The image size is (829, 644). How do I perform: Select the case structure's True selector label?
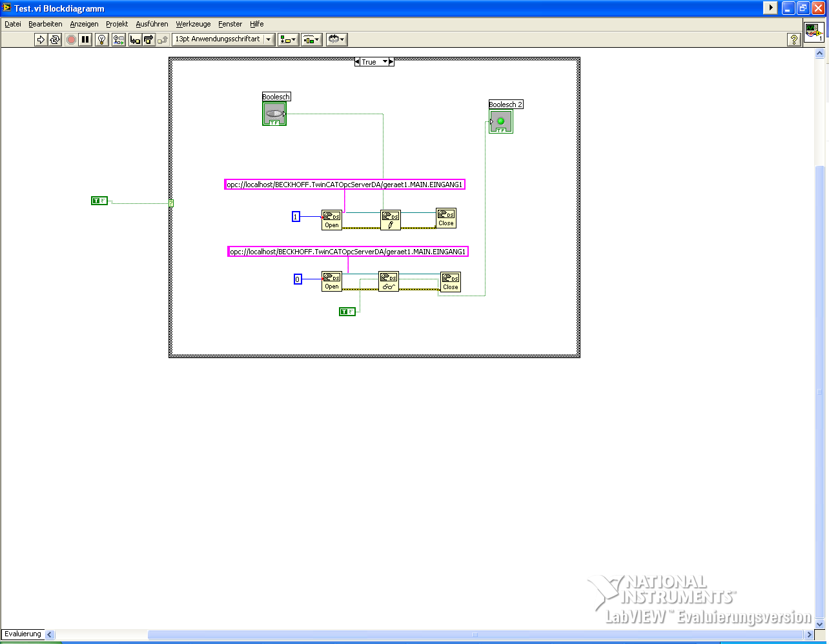[x=369, y=62]
